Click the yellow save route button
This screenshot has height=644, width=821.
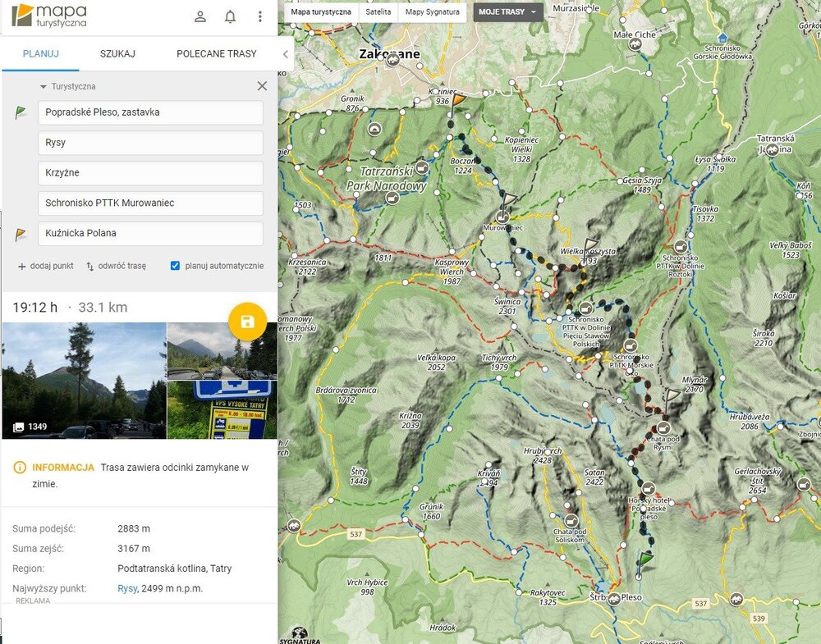[x=246, y=322]
